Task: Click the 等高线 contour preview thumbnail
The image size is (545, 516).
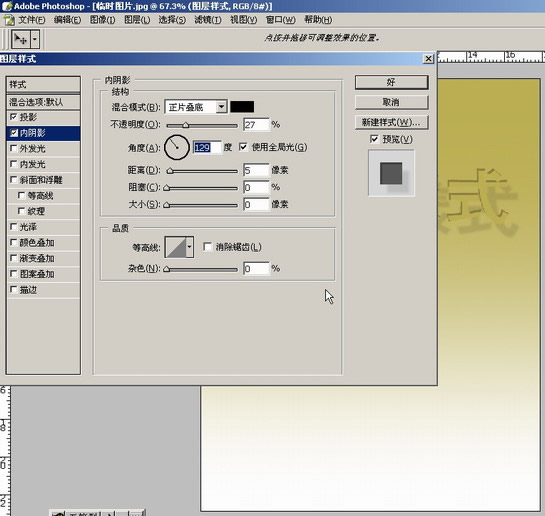Action: tap(176, 247)
